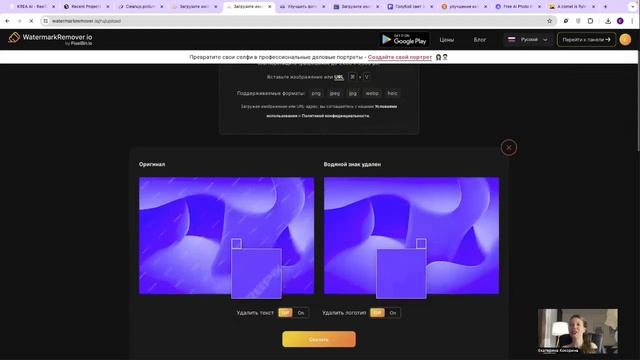
Task: Turn Удалить текст toggle On
Action: [301, 313]
